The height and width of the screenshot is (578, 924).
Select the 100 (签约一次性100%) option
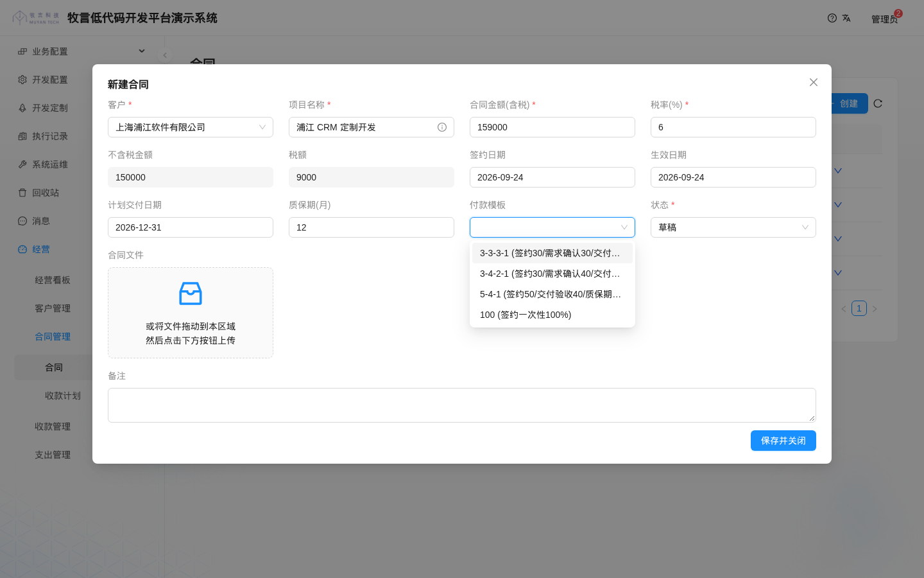point(552,315)
